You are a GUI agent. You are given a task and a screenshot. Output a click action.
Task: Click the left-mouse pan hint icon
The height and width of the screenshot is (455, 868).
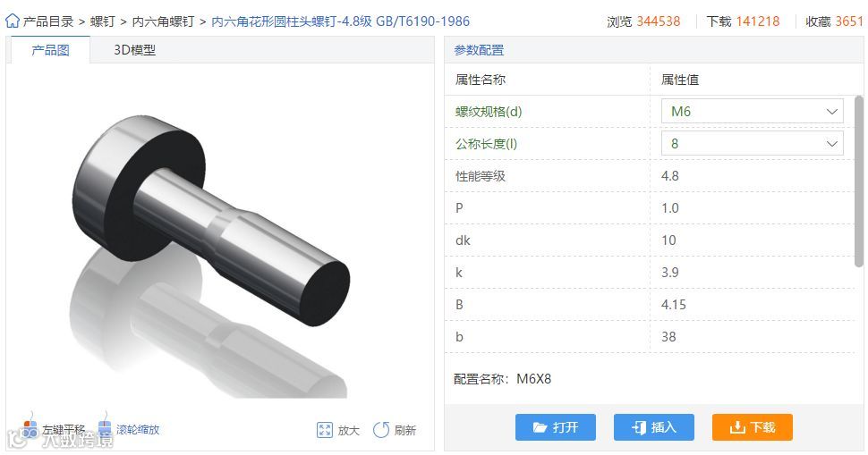coord(30,425)
